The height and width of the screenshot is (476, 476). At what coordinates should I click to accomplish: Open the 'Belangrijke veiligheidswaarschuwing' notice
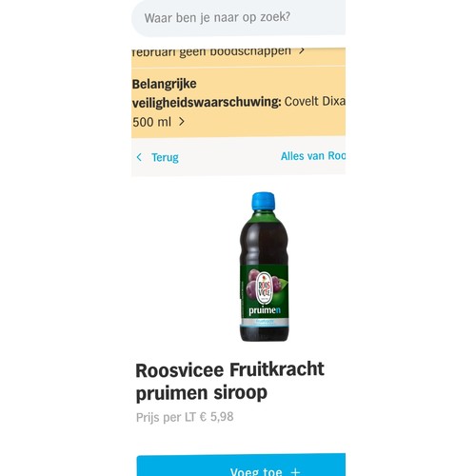(x=238, y=102)
